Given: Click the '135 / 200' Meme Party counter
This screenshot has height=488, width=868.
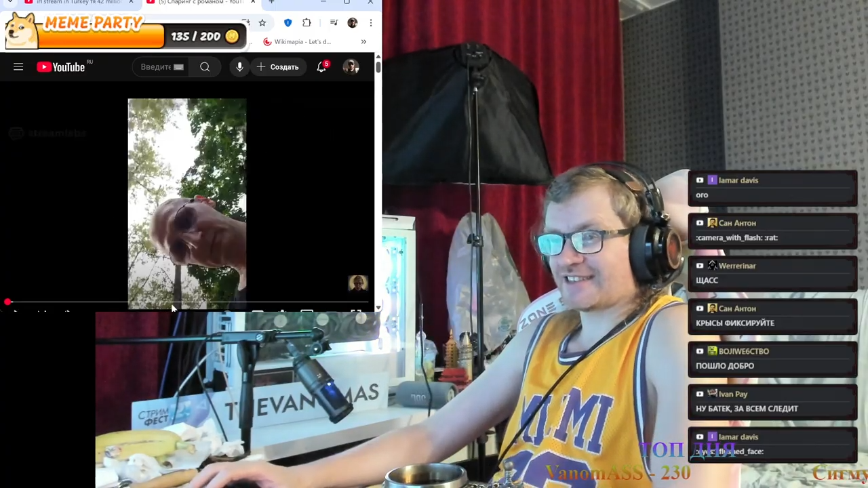Looking at the screenshot, I should [x=195, y=37].
